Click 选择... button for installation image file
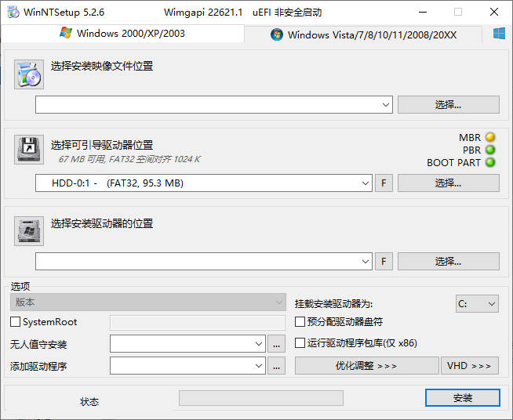 (449, 104)
